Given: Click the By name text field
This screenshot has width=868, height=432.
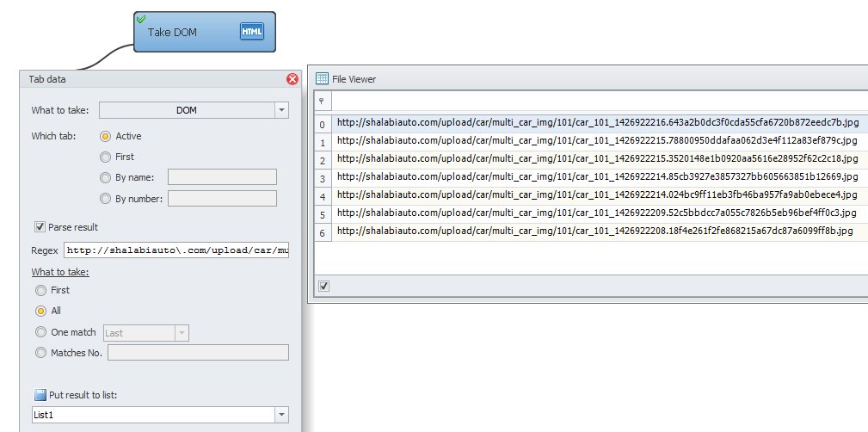Looking at the screenshot, I should 222,178.
